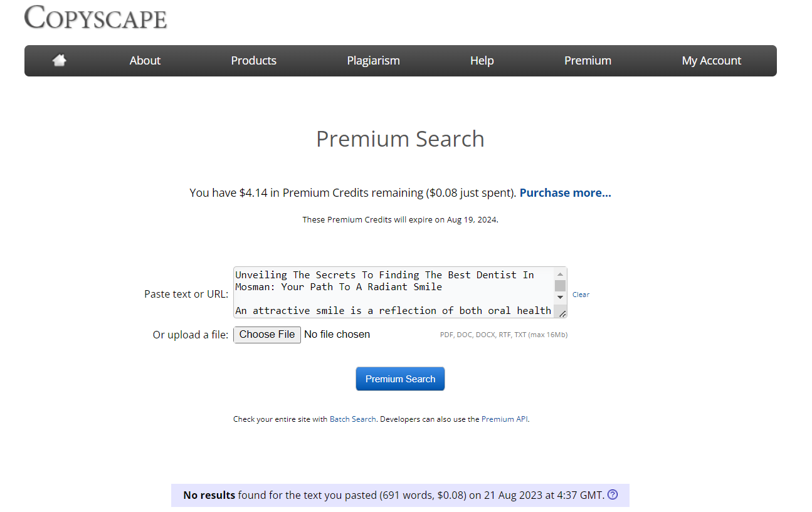The image size is (812, 512).
Task: Click the textbox scrollbar down arrow
Action: 561,297
